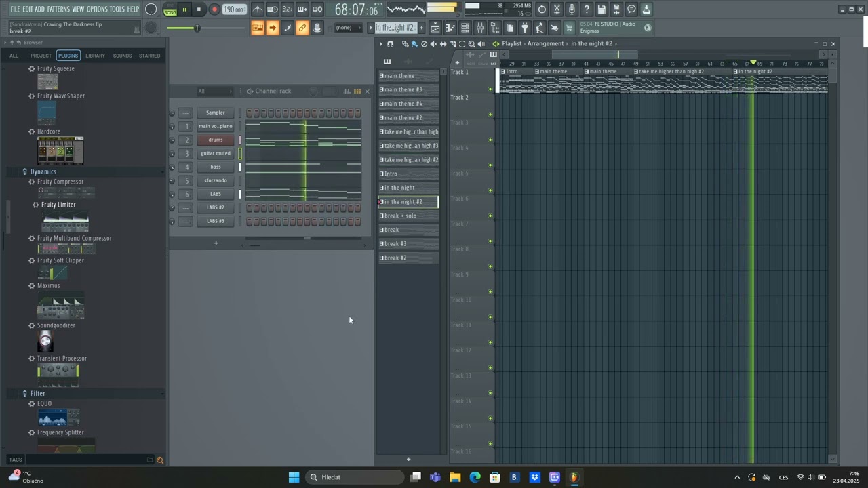Open the sforzando channel button
This screenshot has height=488, width=868.
(216, 180)
